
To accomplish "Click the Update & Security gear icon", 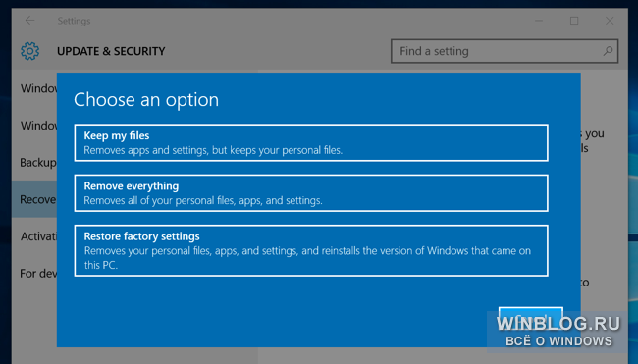I will 30,51.
